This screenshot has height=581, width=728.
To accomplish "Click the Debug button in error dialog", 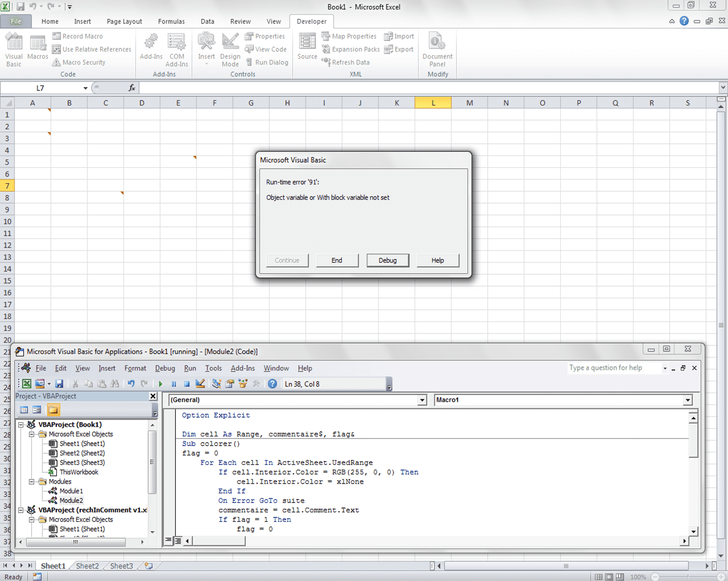I will pyautogui.click(x=387, y=261).
